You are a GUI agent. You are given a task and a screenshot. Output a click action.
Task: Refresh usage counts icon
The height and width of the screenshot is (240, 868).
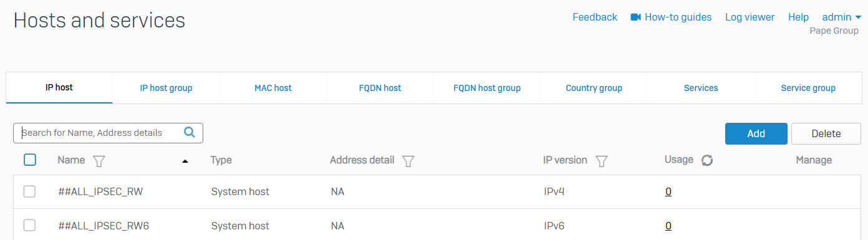pos(707,160)
